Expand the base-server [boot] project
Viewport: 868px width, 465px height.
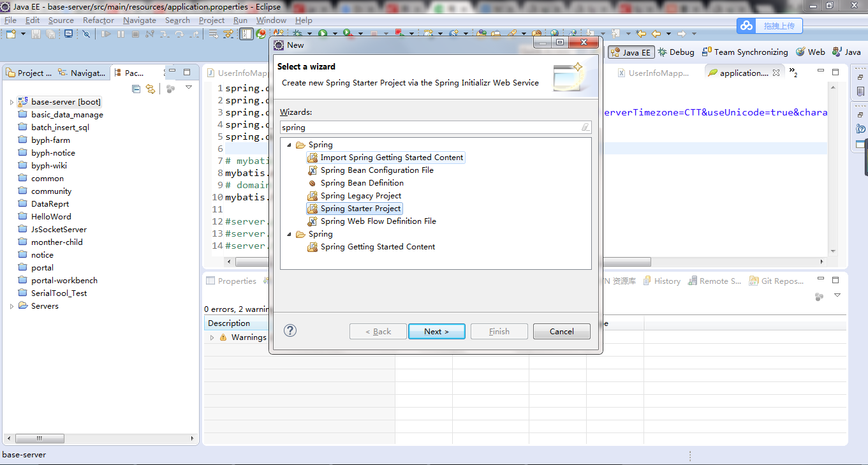(11, 102)
